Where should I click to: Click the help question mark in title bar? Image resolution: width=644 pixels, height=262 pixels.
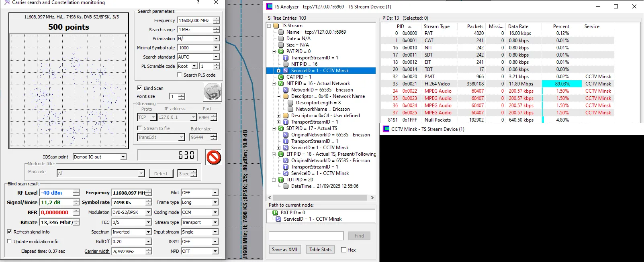click(198, 3)
